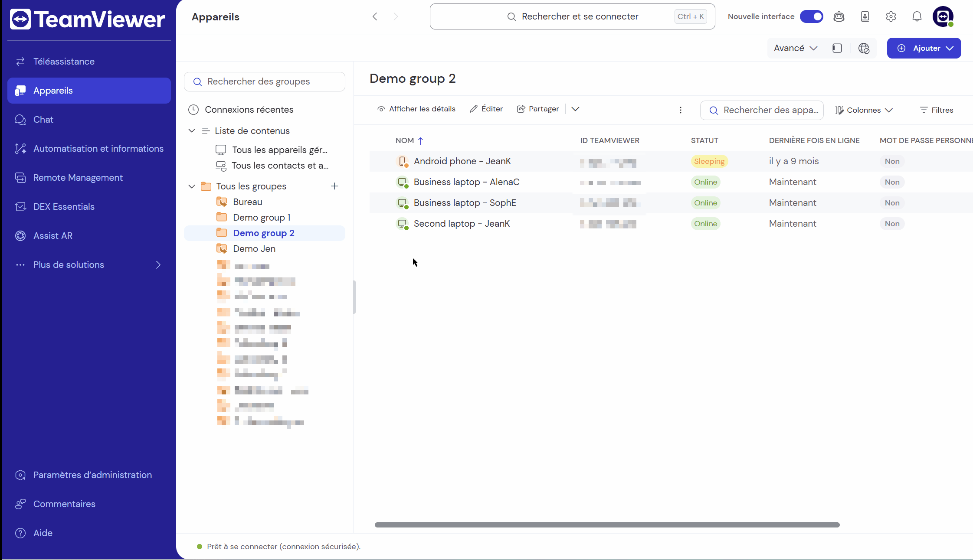Open Remote Management

pos(89,178)
